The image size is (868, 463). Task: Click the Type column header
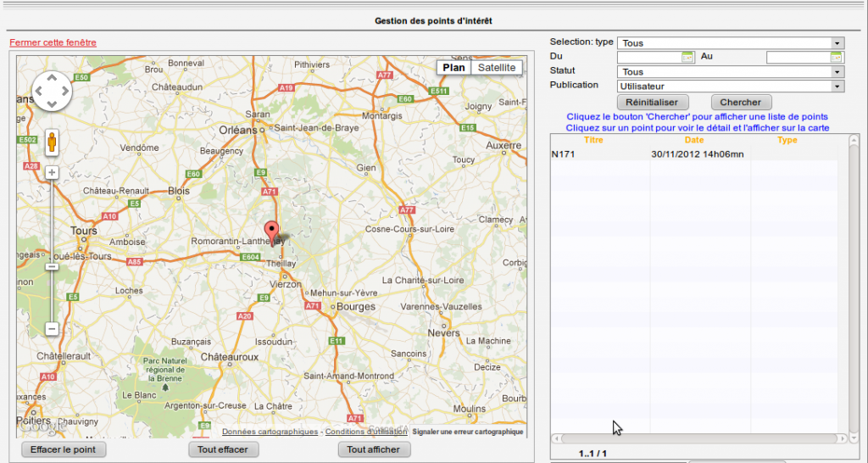click(787, 140)
